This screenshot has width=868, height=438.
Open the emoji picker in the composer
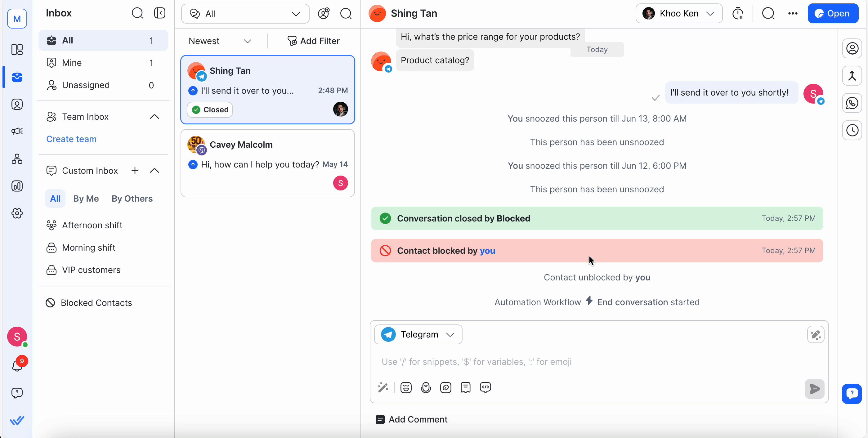coord(406,387)
